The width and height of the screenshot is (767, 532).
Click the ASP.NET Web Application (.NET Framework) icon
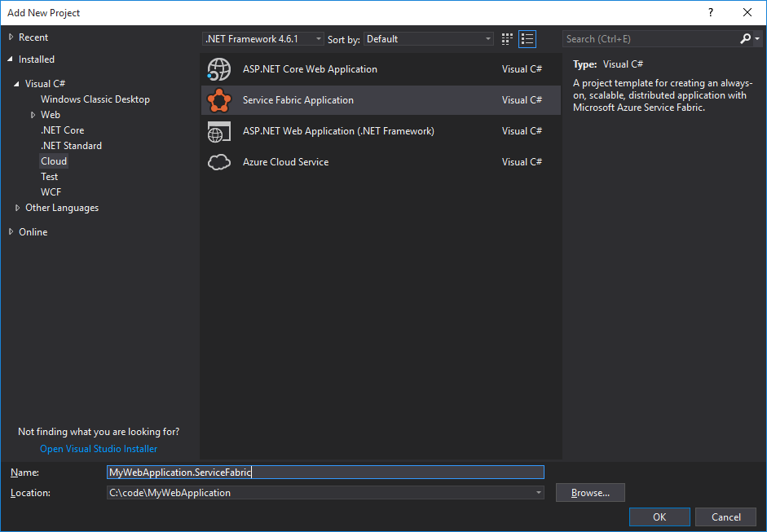[x=218, y=131]
